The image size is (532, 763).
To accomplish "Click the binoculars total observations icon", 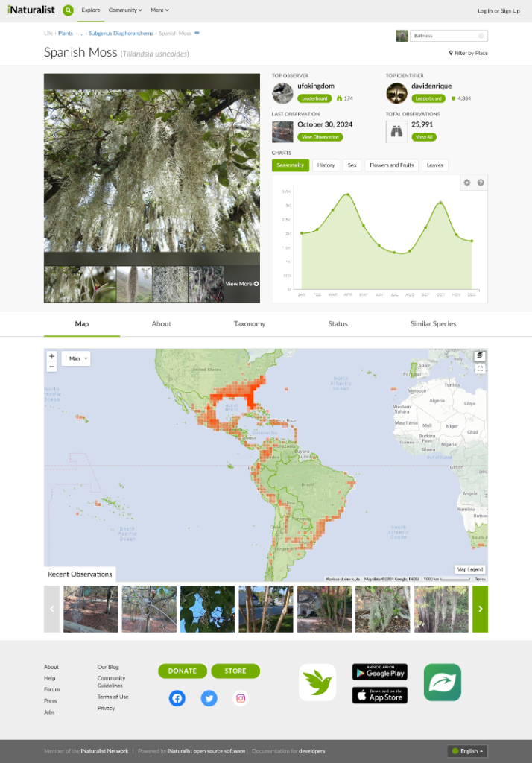I will tap(396, 131).
